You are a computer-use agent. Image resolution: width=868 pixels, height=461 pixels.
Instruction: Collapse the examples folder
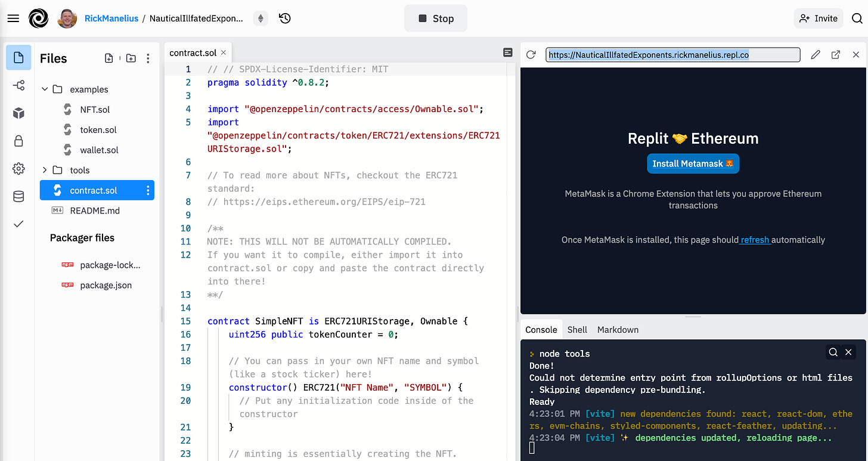(44, 89)
